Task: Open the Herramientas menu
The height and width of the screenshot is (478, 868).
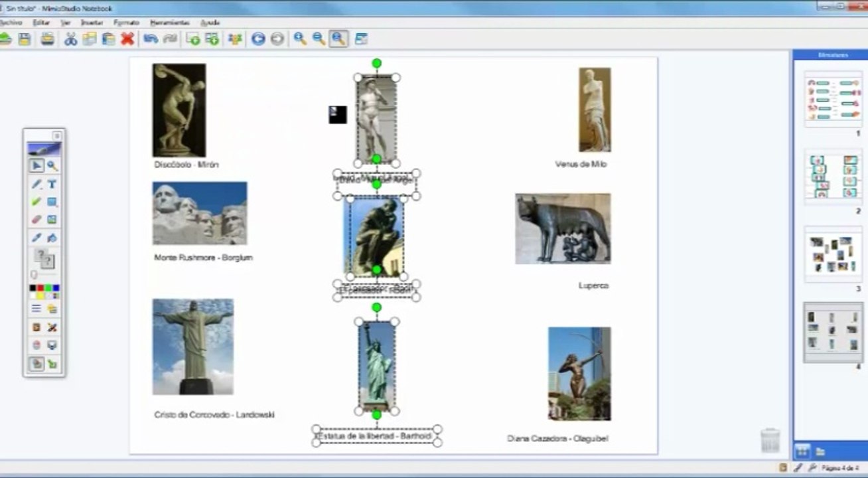Action: pos(170,23)
